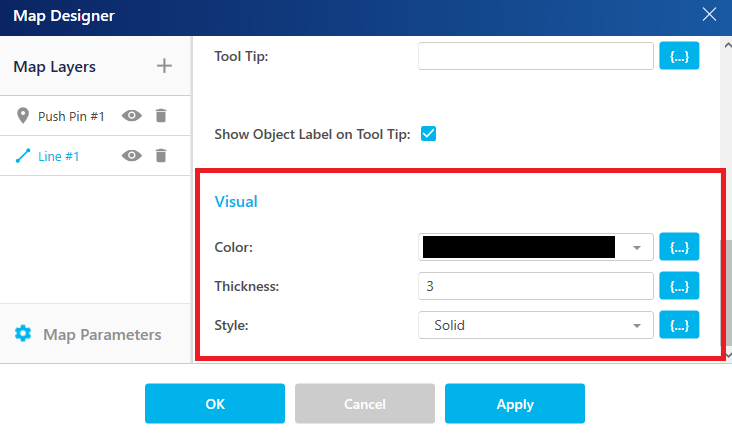Viewport: 732px width, 435px height.
Task: Open expression editor for Style
Action: (679, 325)
